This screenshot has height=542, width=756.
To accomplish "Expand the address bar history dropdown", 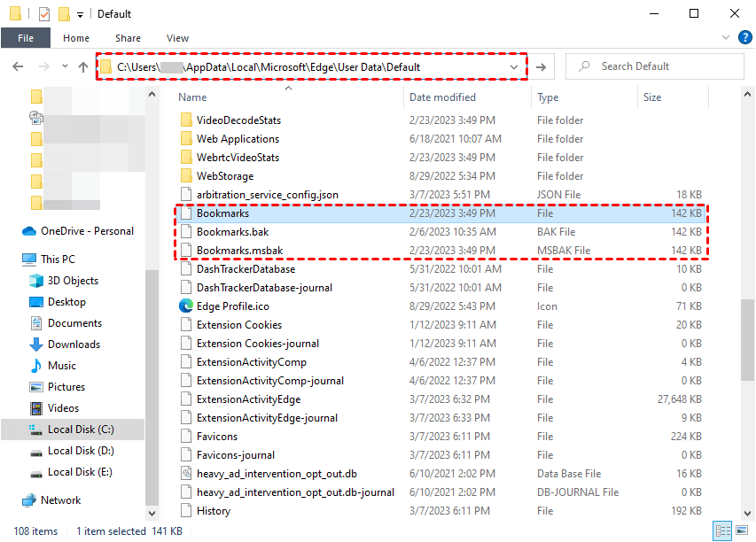I will point(513,67).
